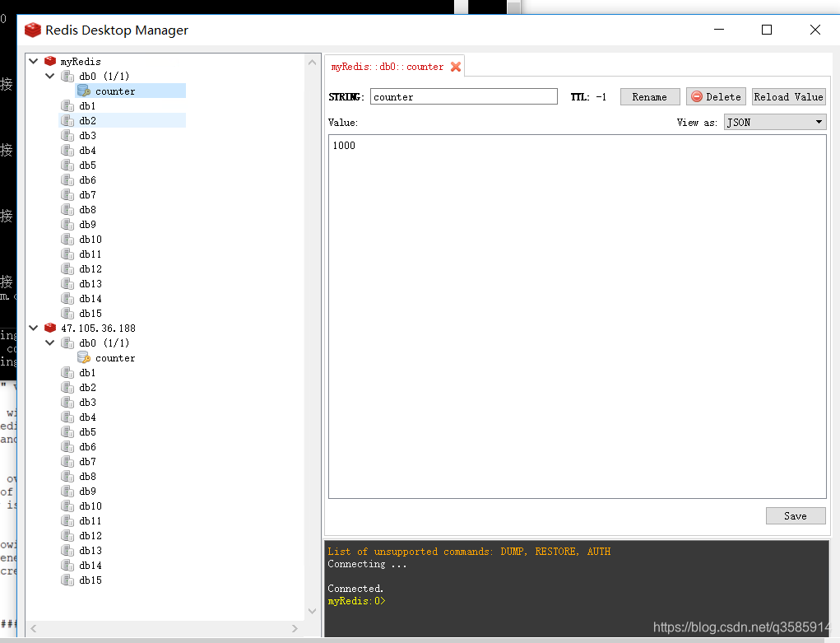Click db5 database icon under 47.105.36.188
The image size is (840, 643).
point(67,431)
